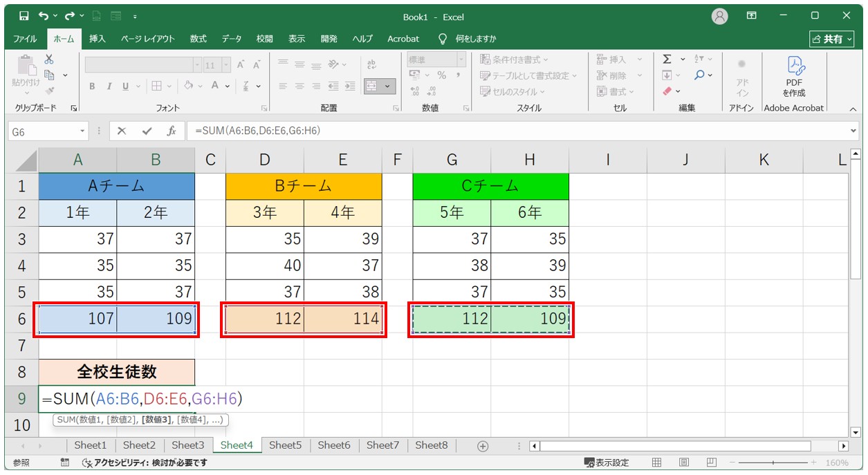The image size is (868, 475).
Task: Click the zoom slider track
Action: coord(773,463)
